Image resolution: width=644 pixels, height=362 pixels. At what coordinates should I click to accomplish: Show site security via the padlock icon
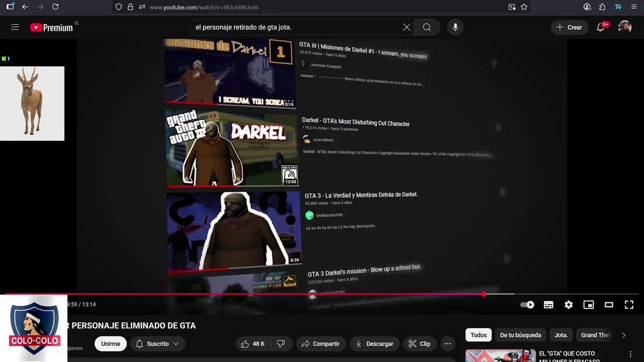pos(130,7)
